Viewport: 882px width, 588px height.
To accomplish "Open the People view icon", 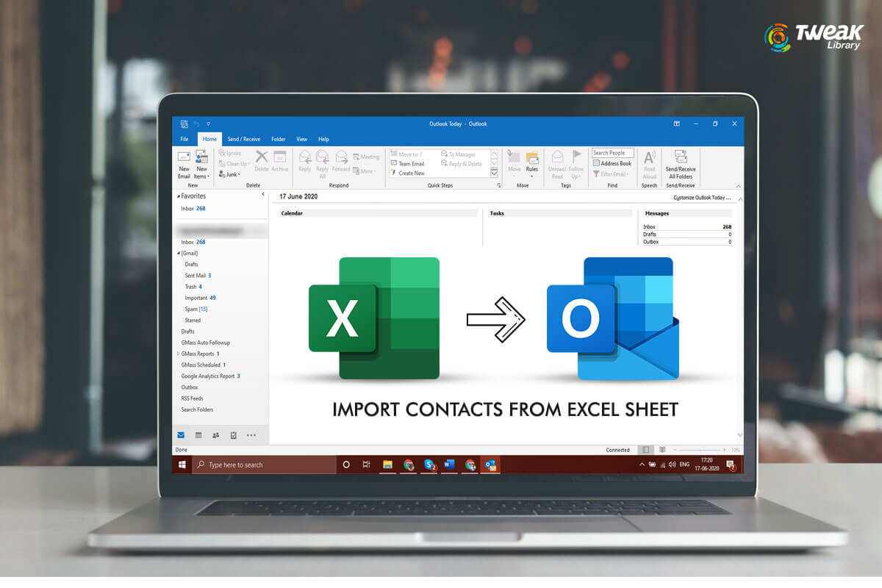I will coord(215,435).
